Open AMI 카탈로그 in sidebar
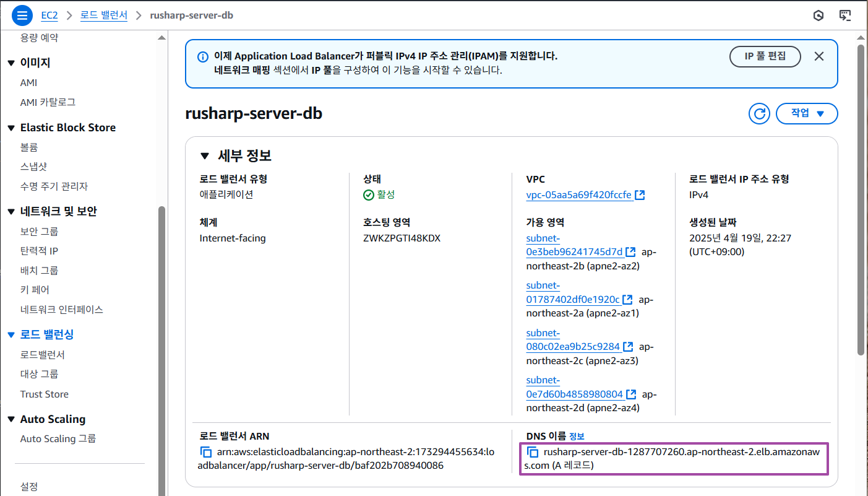The height and width of the screenshot is (496, 868). (x=48, y=102)
